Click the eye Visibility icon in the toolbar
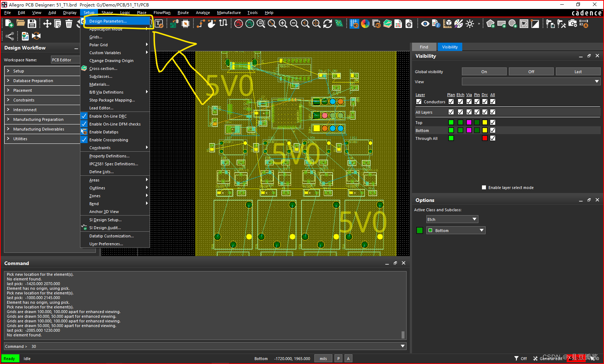The height and width of the screenshot is (364, 604). [x=425, y=24]
